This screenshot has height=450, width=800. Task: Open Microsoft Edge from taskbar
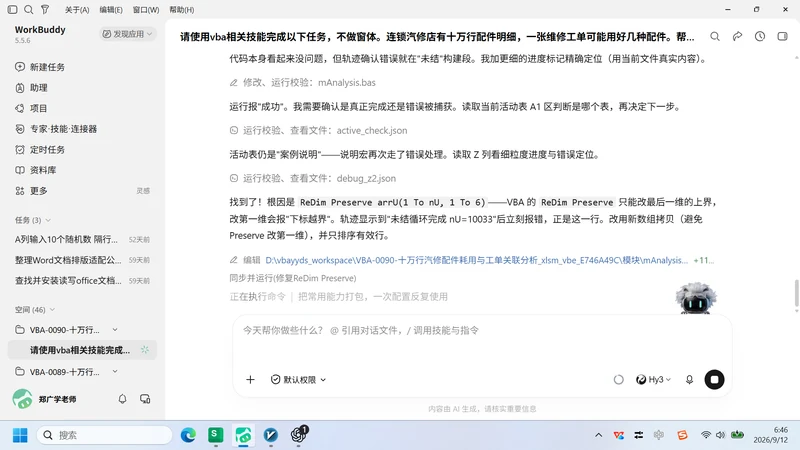click(188, 435)
